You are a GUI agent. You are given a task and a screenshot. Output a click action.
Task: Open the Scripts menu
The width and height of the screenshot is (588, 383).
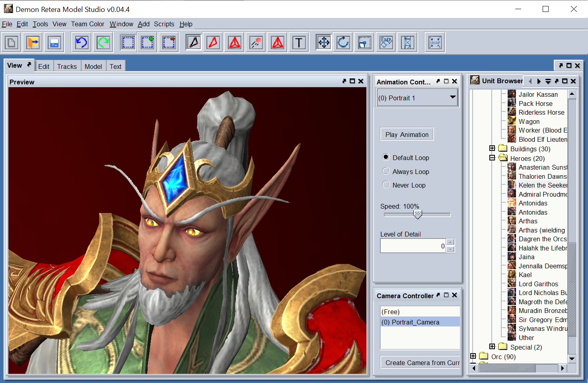[x=164, y=24]
